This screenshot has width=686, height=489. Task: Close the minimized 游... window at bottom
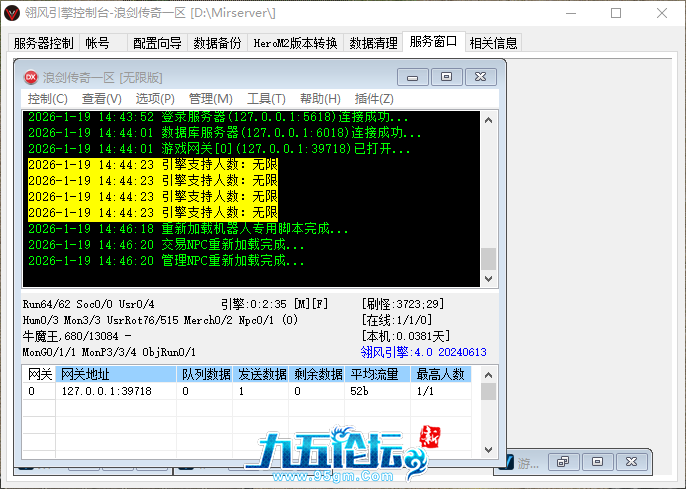(631, 461)
